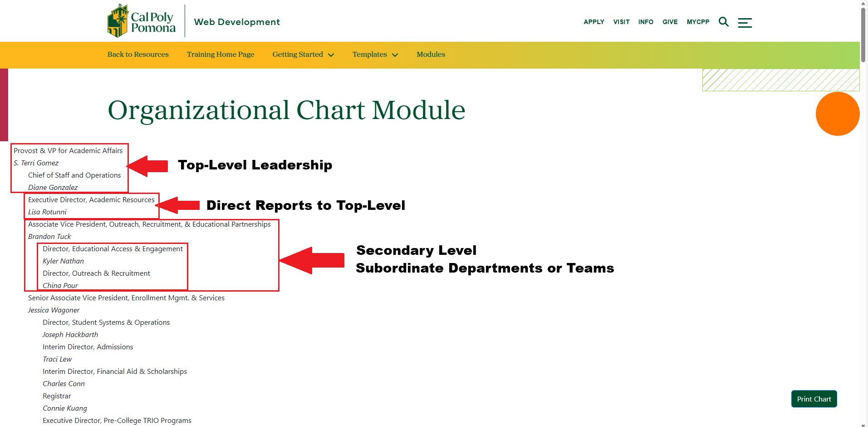
Task: Select Provost & VP for Academic Affairs entry
Action: coord(68,151)
